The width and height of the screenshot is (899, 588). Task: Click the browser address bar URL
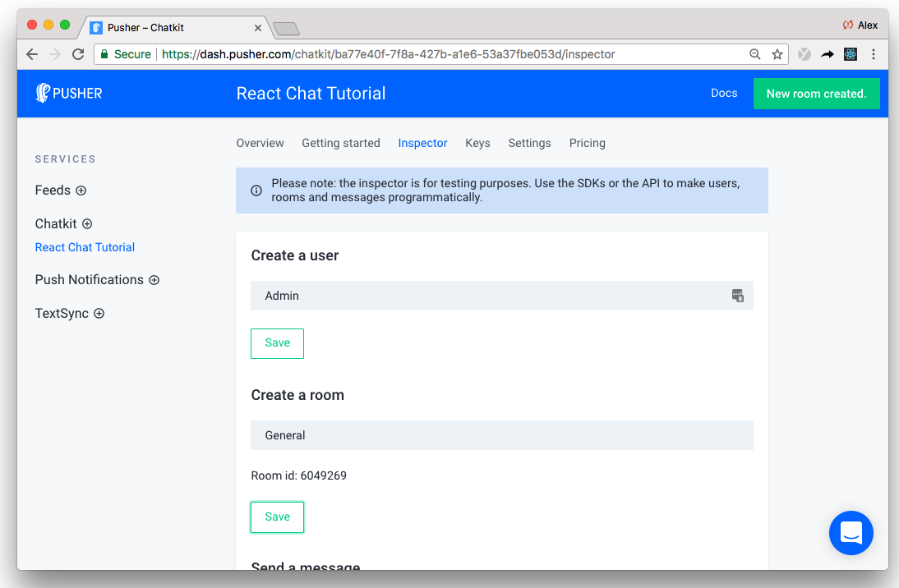click(388, 54)
